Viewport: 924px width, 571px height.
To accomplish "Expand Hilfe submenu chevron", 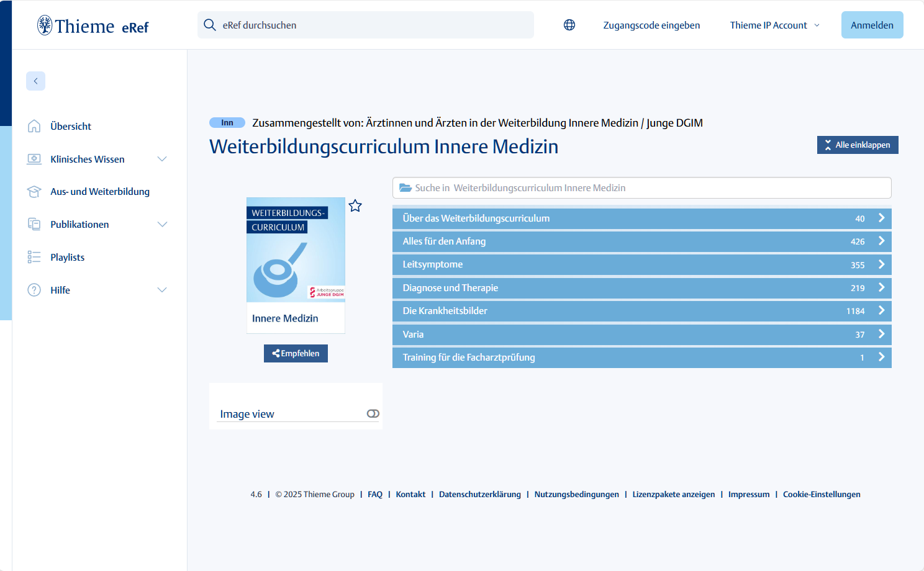I will point(162,290).
